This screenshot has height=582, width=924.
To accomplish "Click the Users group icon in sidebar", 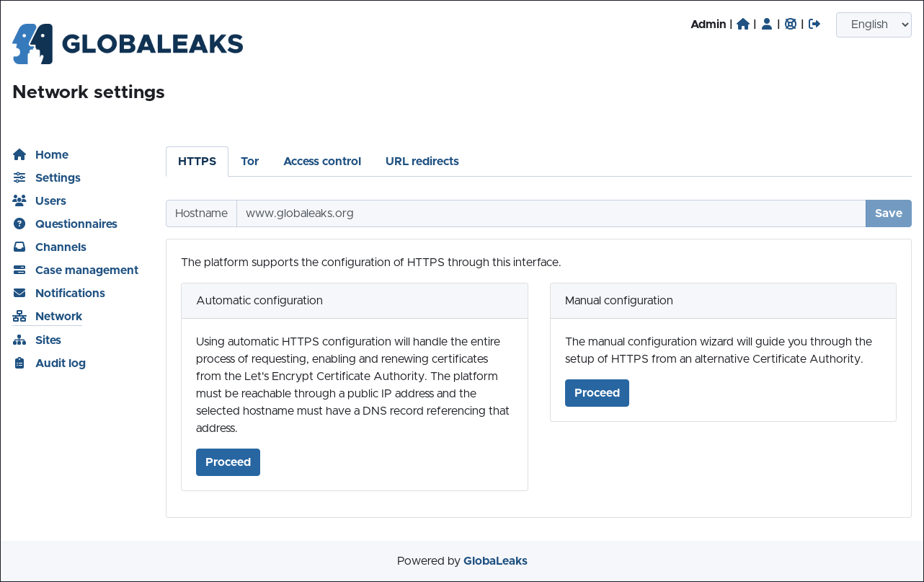I will coord(19,200).
